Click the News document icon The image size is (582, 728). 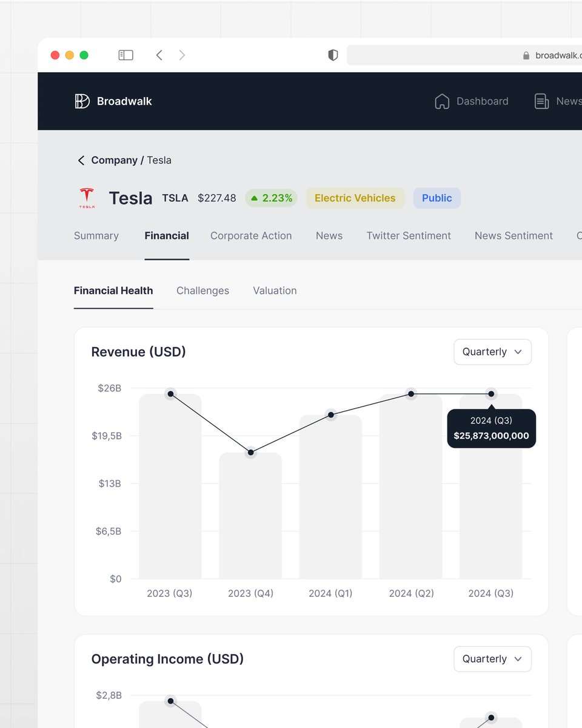click(541, 101)
